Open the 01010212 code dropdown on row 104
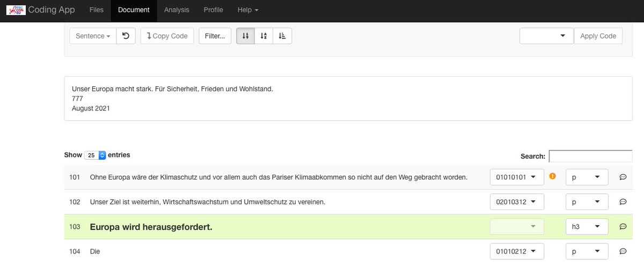The width and height of the screenshot is (644, 262). coord(517,251)
